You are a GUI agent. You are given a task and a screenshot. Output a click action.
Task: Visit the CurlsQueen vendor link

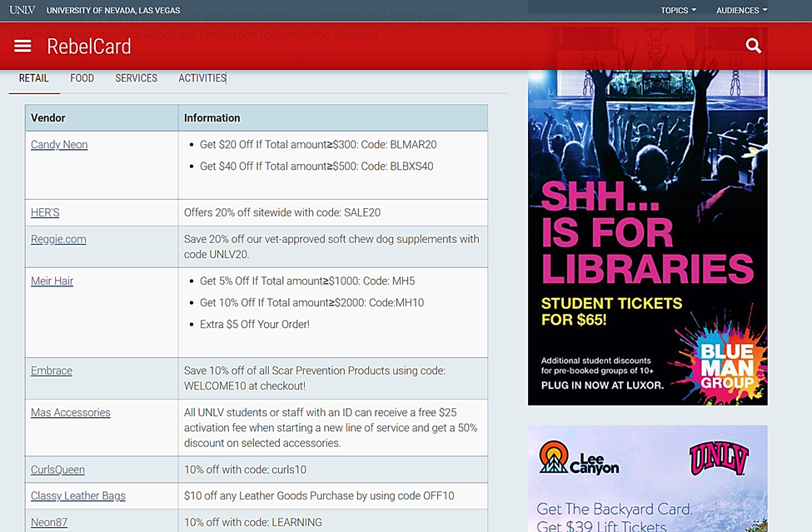point(57,470)
